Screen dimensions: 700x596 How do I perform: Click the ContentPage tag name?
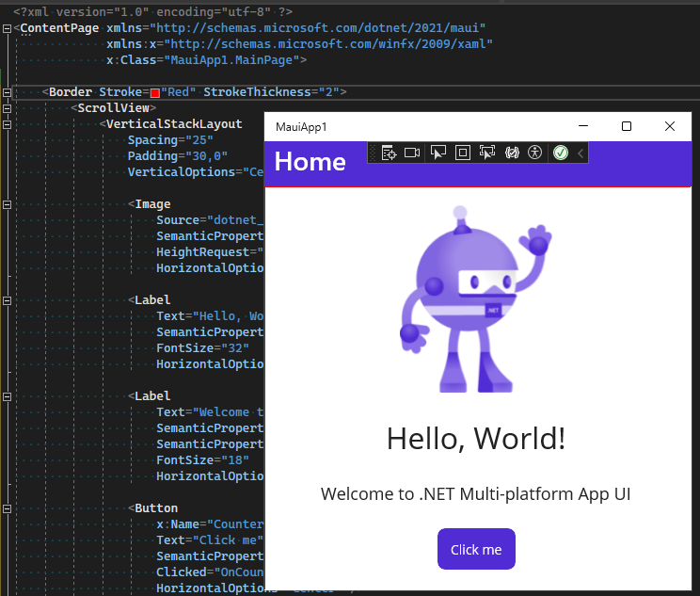click(60, 28)
